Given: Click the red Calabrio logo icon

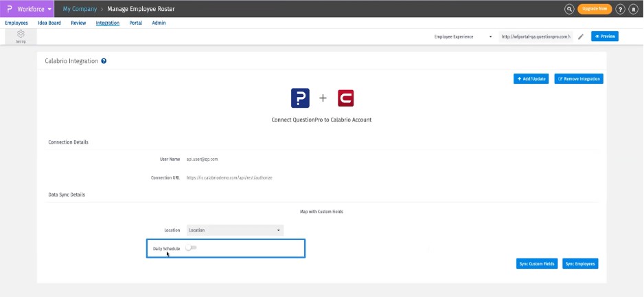Looking at the screenshot, I should click(346, 98).
